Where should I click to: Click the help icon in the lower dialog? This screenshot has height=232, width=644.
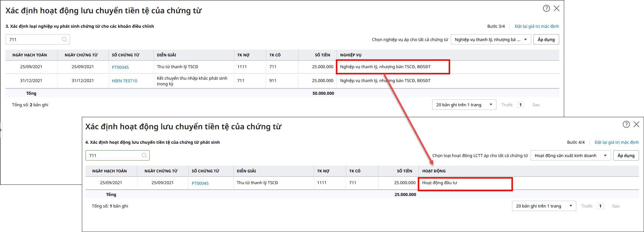click(x=626, y=125)
